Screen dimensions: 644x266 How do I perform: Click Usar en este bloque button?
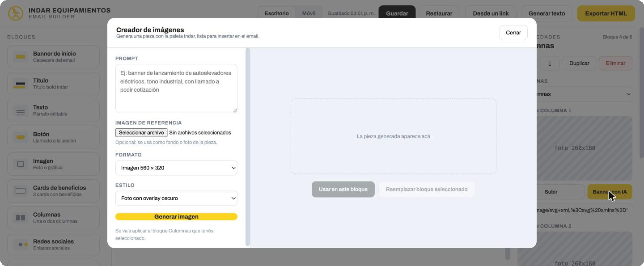(343, 190)
